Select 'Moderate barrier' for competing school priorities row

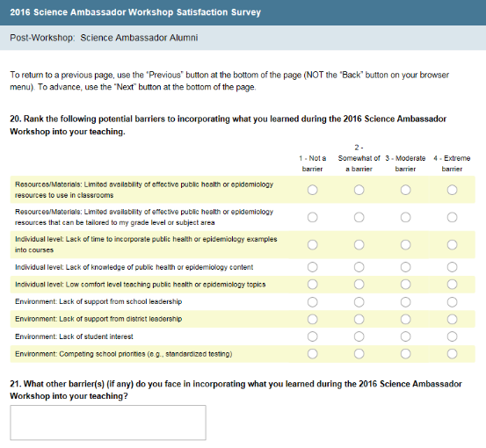coord(405,354)
